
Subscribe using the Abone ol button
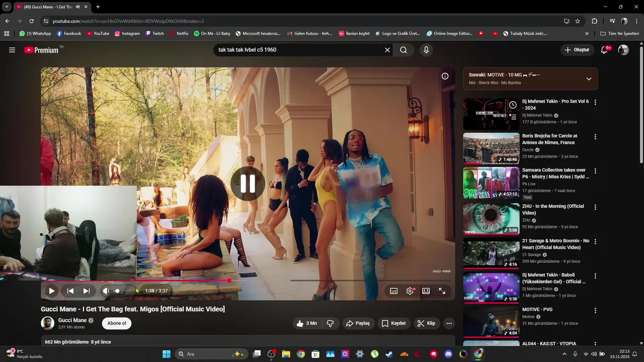[x=117, y=323]
